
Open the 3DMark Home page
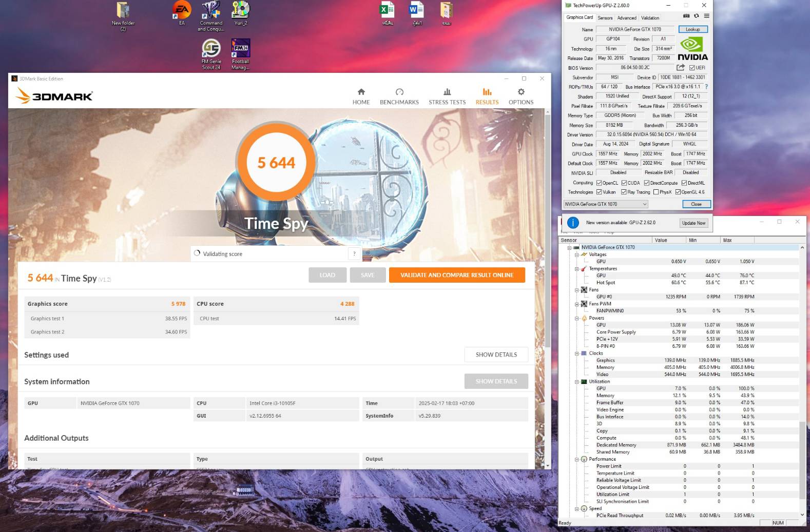click(361, 96)
